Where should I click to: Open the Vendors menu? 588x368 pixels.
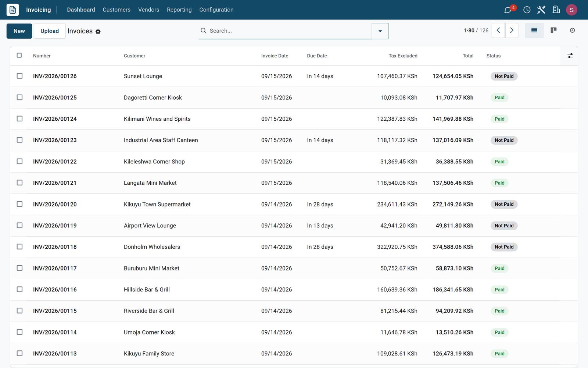(x=148, y=10)
